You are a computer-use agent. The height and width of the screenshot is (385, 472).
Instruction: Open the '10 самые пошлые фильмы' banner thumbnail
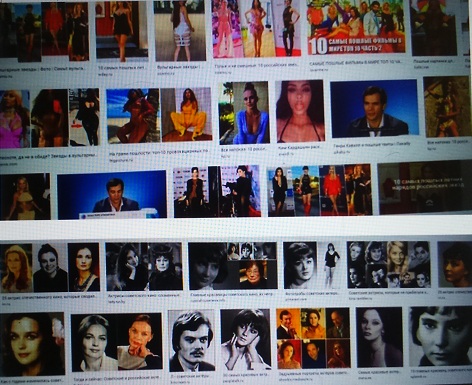(x=356, y=27)
